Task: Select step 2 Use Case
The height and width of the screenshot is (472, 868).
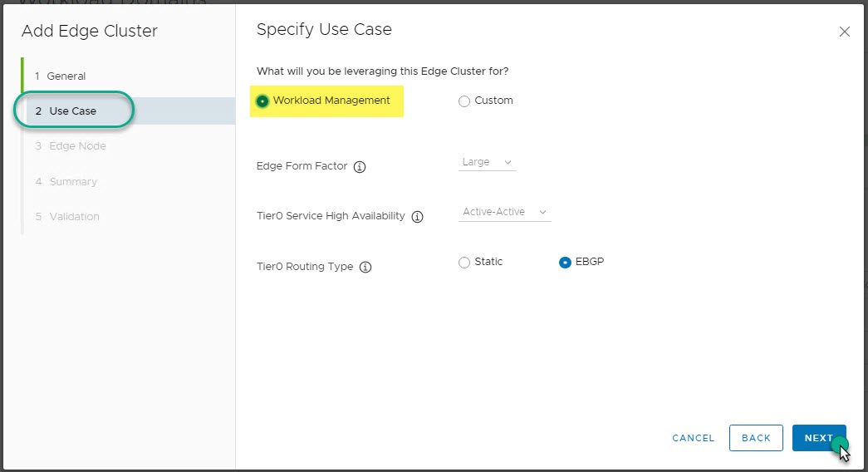Action: coord(72,111)
